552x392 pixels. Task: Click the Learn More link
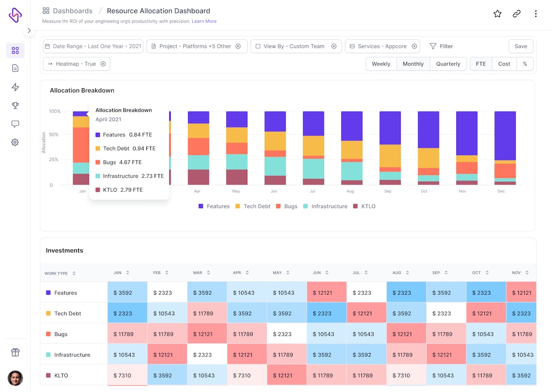[204, 21]
